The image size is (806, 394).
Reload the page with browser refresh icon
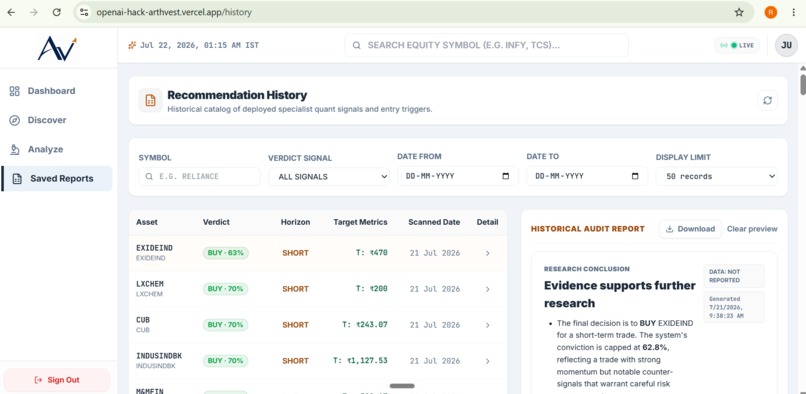point(57,12)
